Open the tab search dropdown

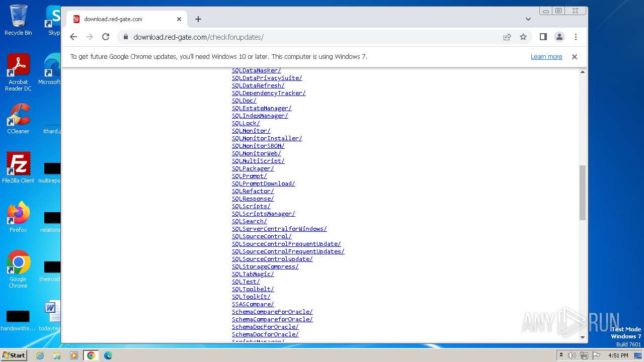click(x=528, y=19)
